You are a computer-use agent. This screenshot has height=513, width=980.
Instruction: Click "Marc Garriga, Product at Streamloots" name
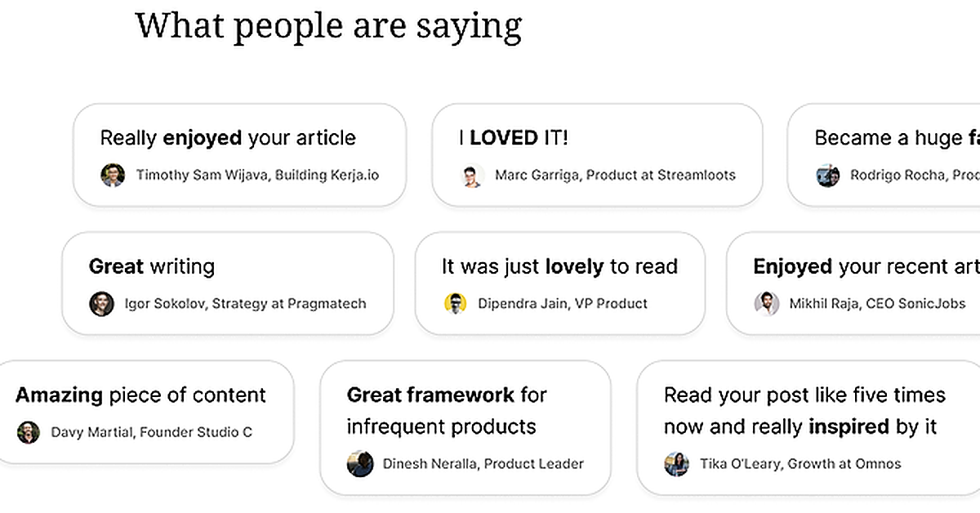click(x=615, y=175)
